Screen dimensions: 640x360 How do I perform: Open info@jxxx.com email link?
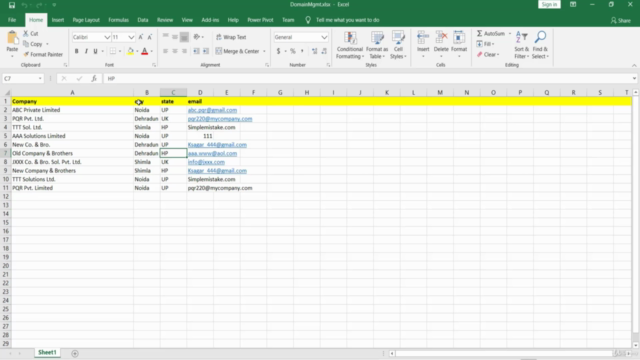(x=206, y=162)
